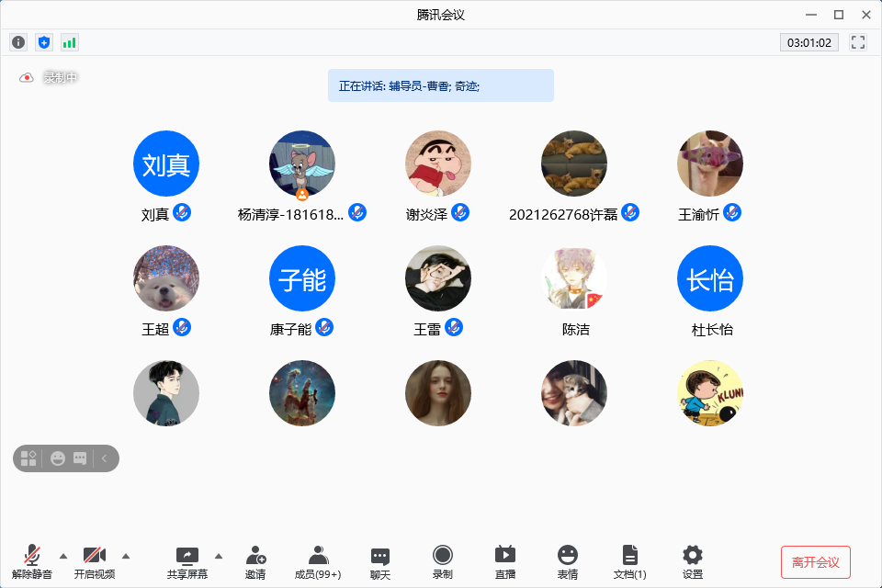Viewport: 882px width, 588px height.
Task: Turn on camera with 开启视频
Action: tap(95, 561)
